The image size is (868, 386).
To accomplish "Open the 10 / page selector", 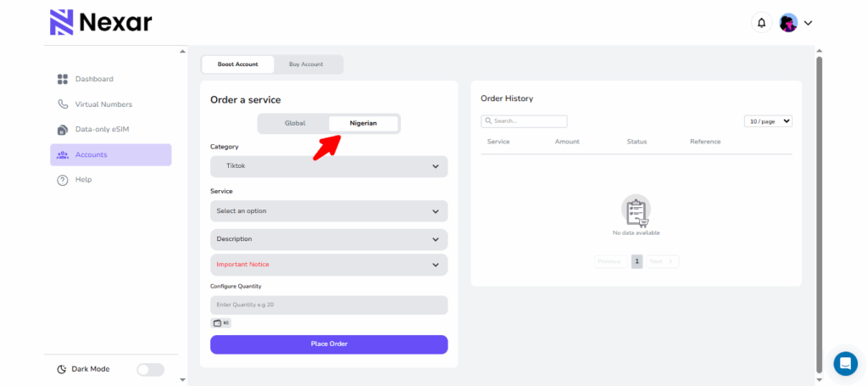I will pyautogui.click(x=768, y=121).
